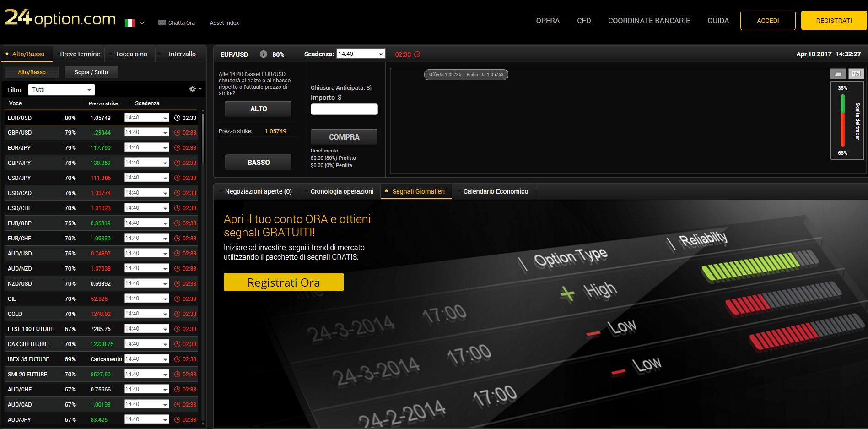Click the clock icon in EUR/GBP row
868x429 pixels.
coord(178,223)
